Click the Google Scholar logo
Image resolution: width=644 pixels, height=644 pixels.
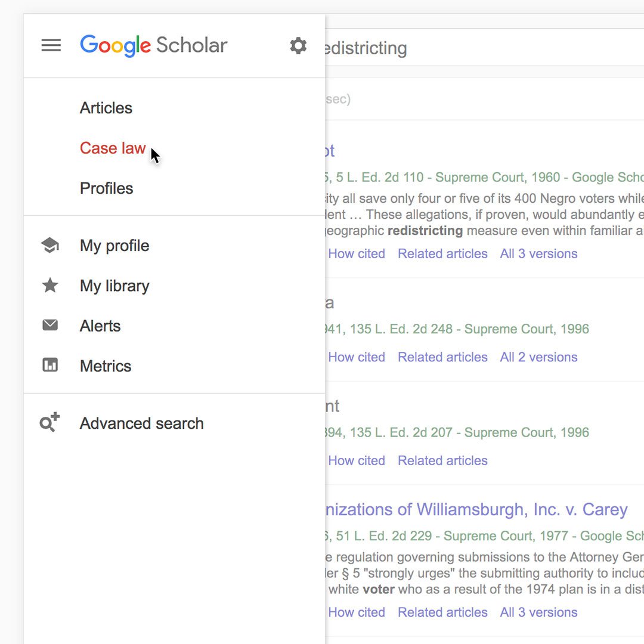click(x=154, y=45)
